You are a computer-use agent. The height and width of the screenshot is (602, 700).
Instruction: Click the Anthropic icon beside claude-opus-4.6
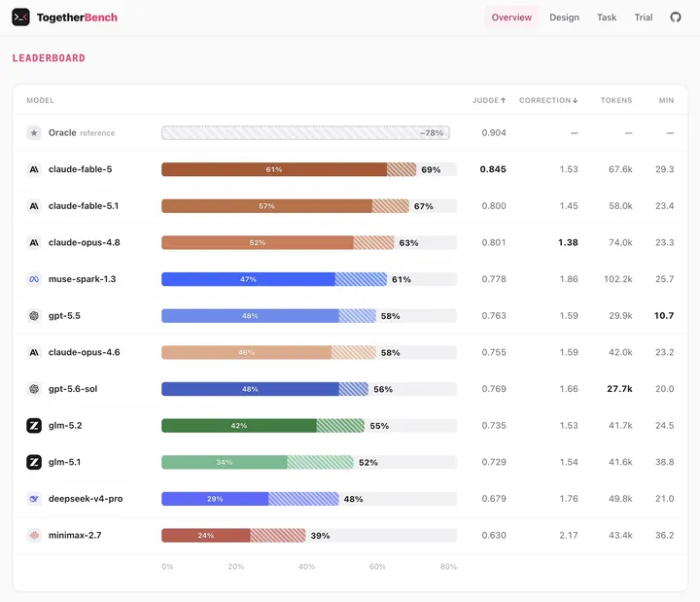[34, 352]
